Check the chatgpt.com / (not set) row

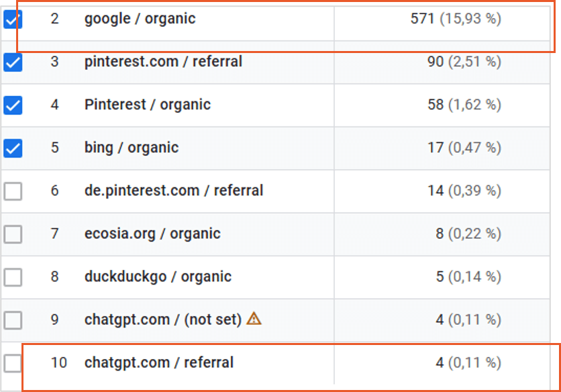pos(12,320)
